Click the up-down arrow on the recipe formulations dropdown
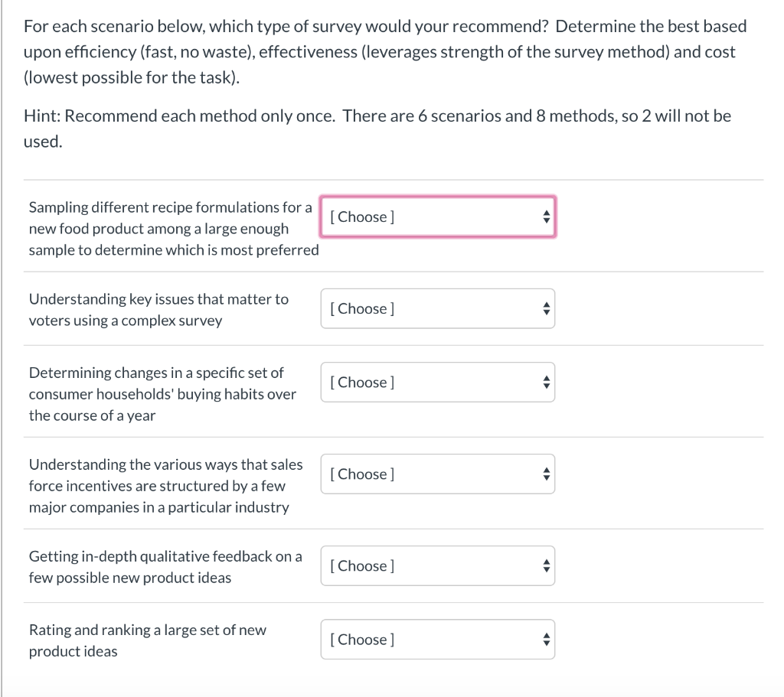 pyautogui.click(x=547, y=217)
